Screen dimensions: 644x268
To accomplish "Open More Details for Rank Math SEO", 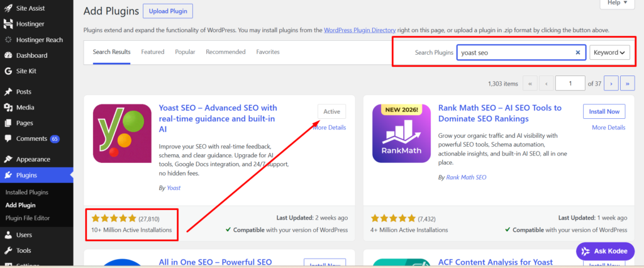I will (609, 128).
